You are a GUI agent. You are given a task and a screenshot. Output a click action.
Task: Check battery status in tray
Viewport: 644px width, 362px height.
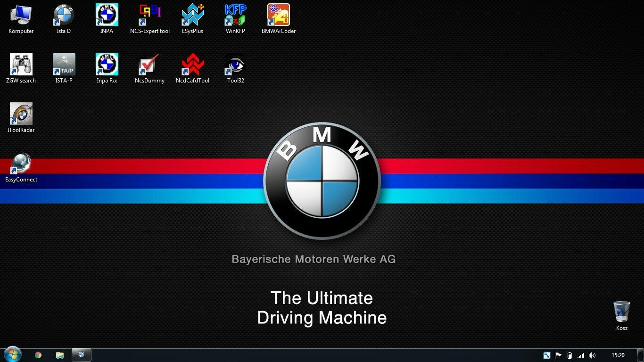(570, 355)
